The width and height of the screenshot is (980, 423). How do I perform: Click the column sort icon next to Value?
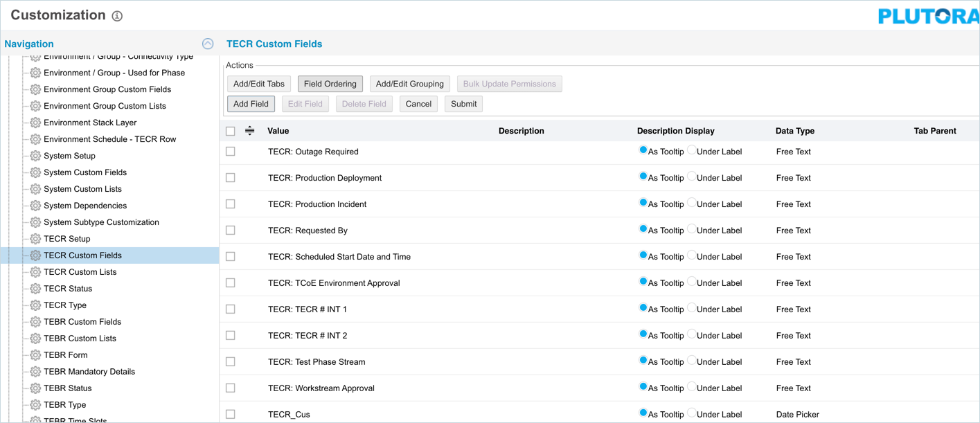tap(249, 131)
